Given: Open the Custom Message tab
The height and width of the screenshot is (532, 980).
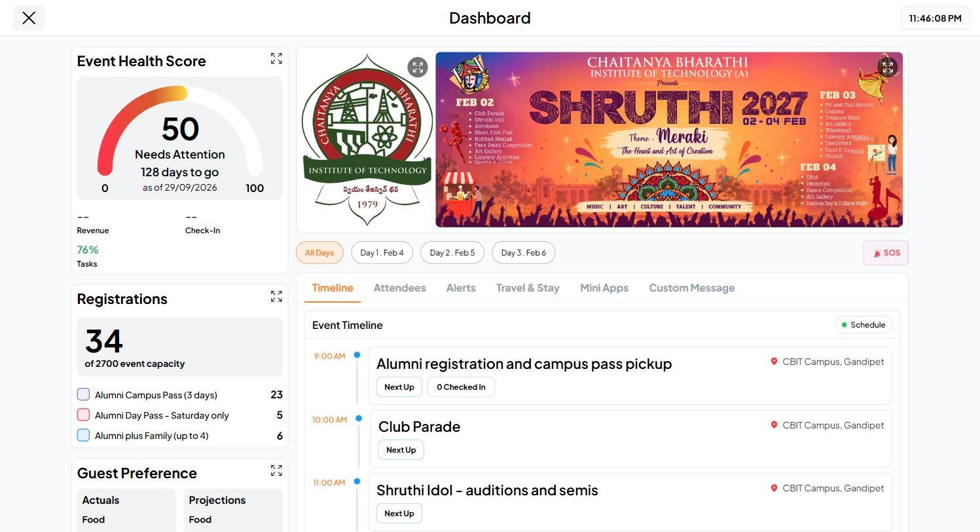Looking at the screenshot, I should 692,288.
